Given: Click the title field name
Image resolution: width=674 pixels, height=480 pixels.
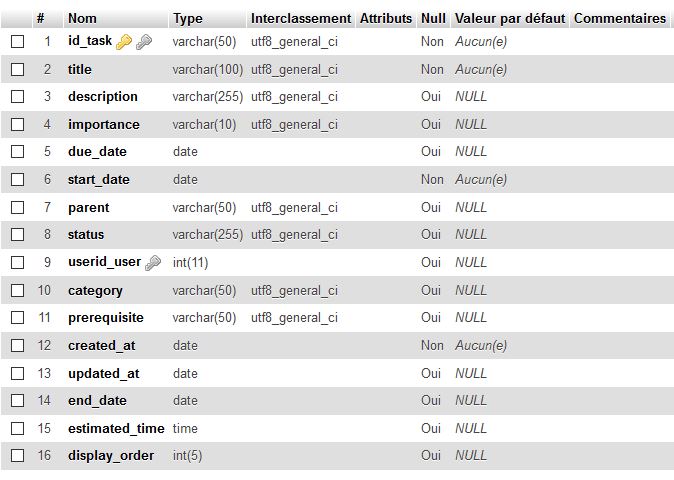Looking at the screenshot, I should pos(80,69).
